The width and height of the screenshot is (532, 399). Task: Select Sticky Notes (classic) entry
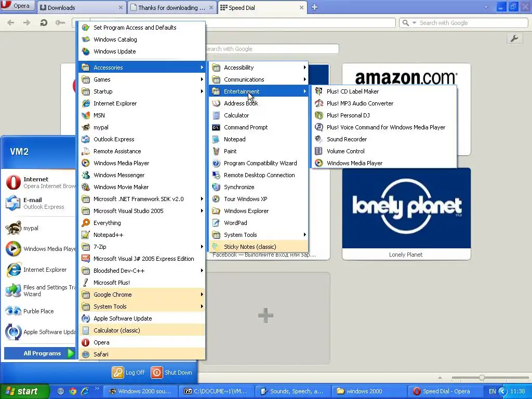coord(259,247)
